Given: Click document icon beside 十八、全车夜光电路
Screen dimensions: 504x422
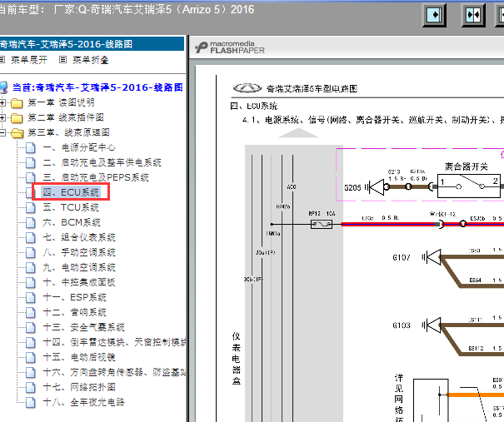Looking at the screenshot, I should pyautogui.click(x=31, y=403).
